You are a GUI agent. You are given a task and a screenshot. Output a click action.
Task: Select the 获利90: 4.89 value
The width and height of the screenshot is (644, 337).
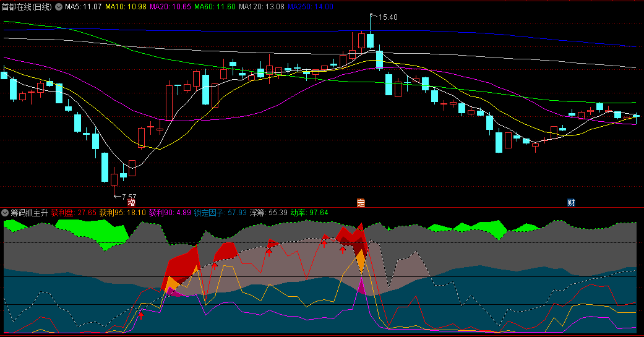point(170,213)
